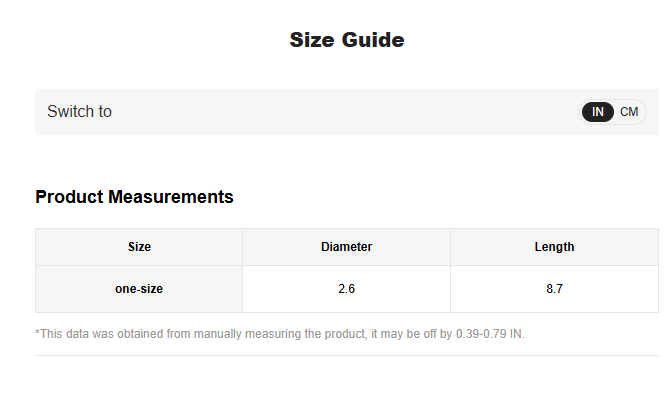Screen dimensions: 665x417
Task: Switch measurements to CM
Action: point(629,112)
